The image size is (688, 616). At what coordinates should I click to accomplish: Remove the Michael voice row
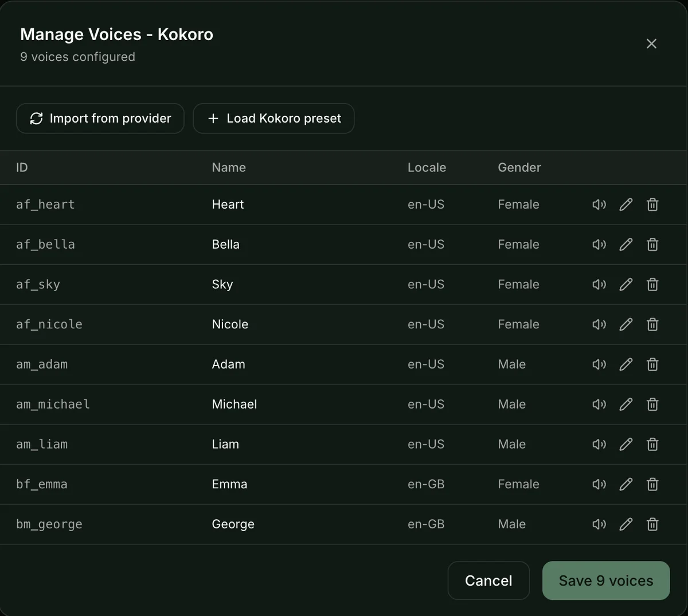click(x=652, y=405)
